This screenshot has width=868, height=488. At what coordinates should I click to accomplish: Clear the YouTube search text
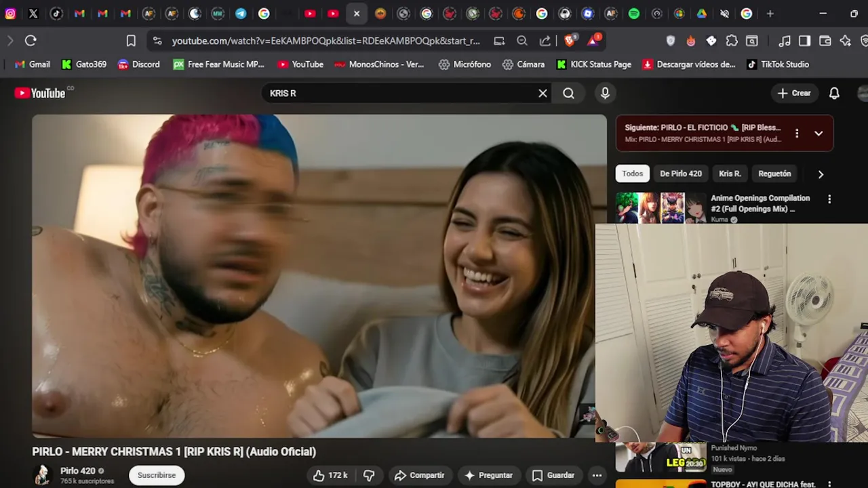pos(542,94)
